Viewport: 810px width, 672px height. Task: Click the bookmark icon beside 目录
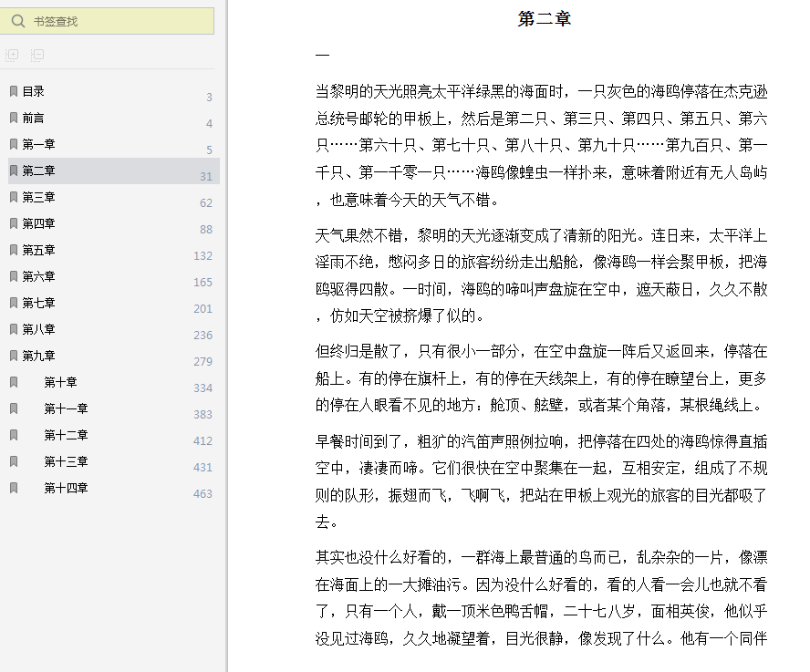pos(14,91)
